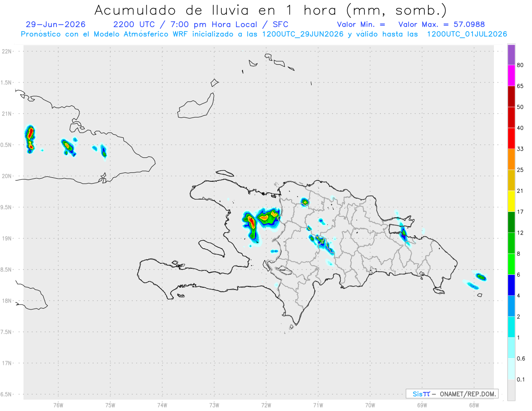Select the '69W' longitude label

[422, 405]
